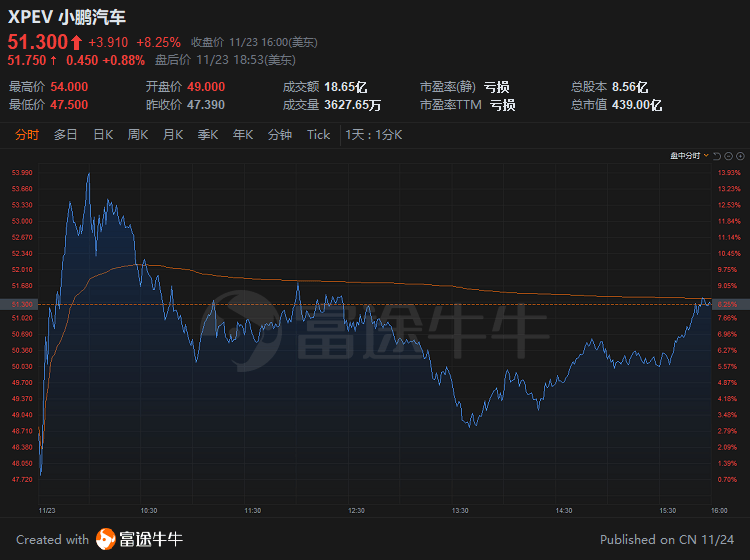Click the chart reset undo arrow icon
The image size is (750, 560).
717,156
